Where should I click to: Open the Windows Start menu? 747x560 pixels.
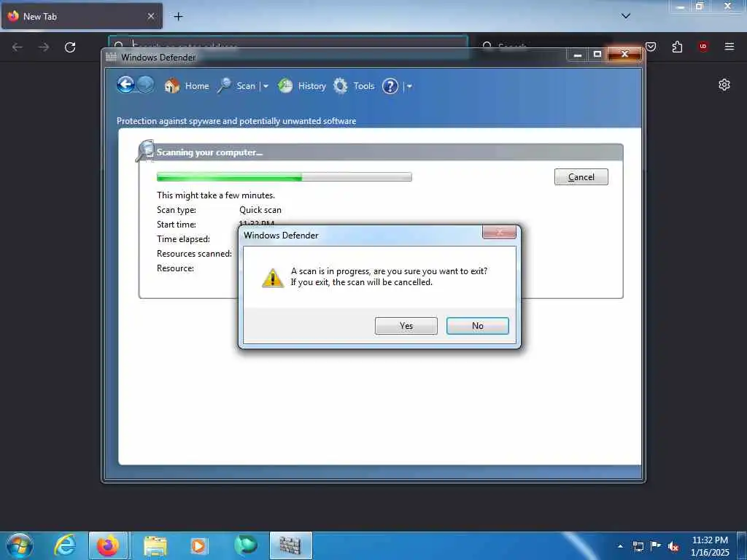tap(20, 545)
